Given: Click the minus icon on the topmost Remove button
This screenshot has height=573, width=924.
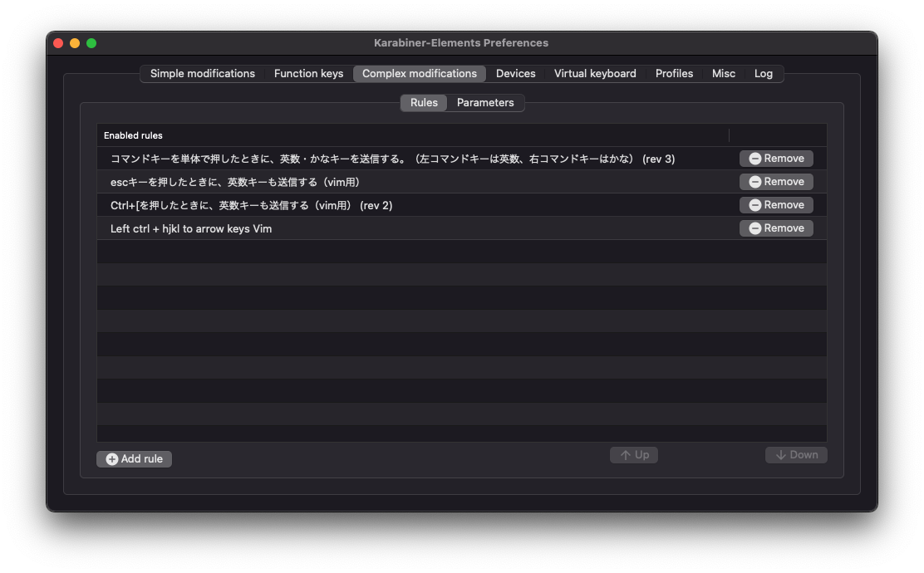Looking at the screenshot, I should click(754, 158).
